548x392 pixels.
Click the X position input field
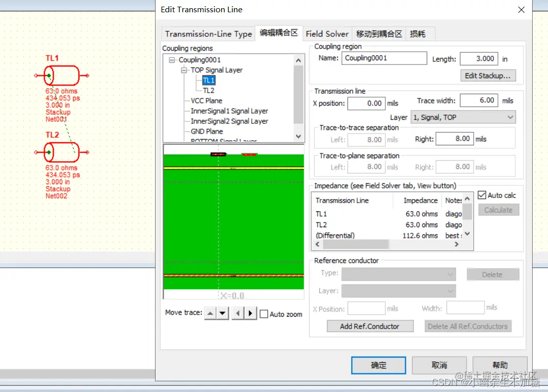pos(366,103)
